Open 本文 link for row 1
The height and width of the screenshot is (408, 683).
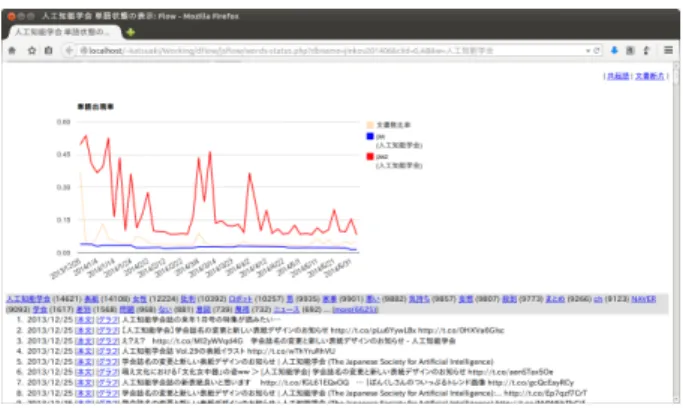coord(85,320)
